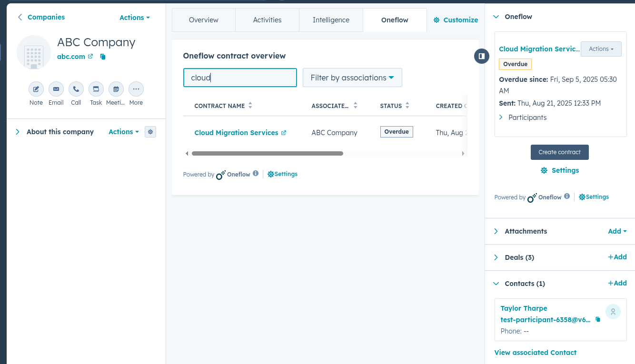This screenshot has width=635, height=364.
Task: Click right scroll arrow of contract table
Action: click(x=463, y=153)
